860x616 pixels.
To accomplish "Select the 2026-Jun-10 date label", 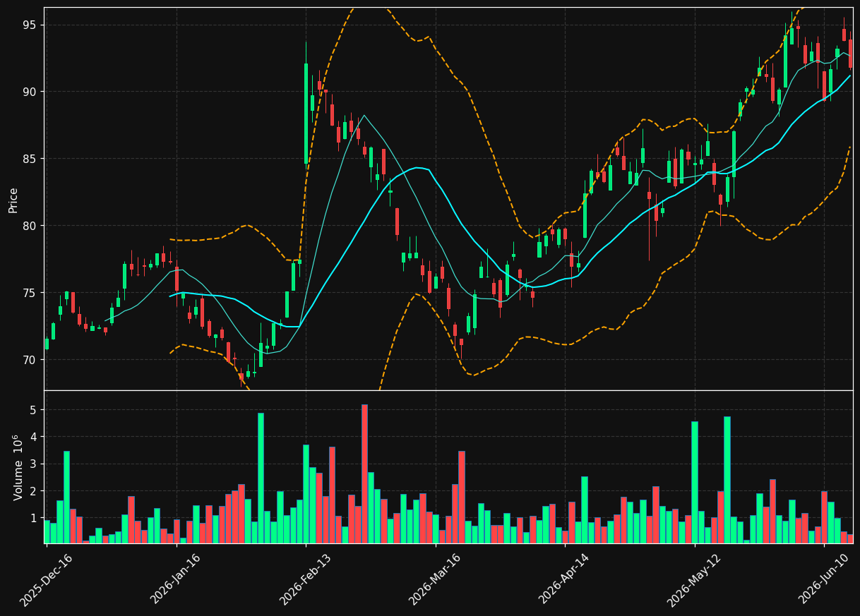I will click(824, 580).
